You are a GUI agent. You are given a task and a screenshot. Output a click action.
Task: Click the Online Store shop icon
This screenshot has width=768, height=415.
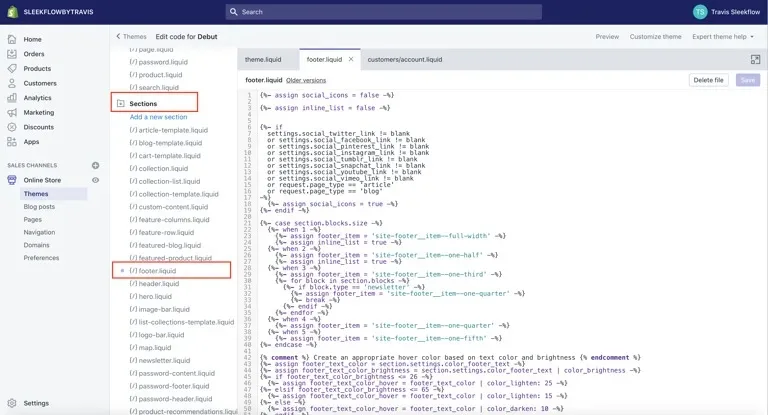[12, 180]
